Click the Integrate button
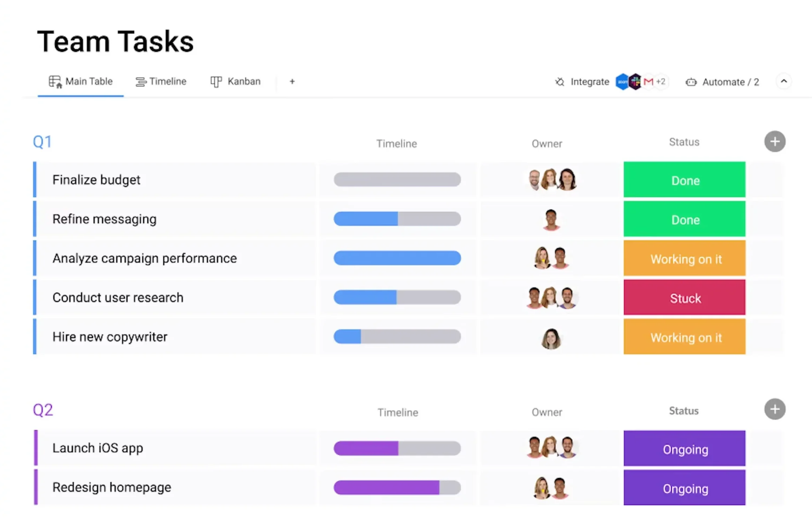This screenshot has width=812, height=523. (590, 81)
